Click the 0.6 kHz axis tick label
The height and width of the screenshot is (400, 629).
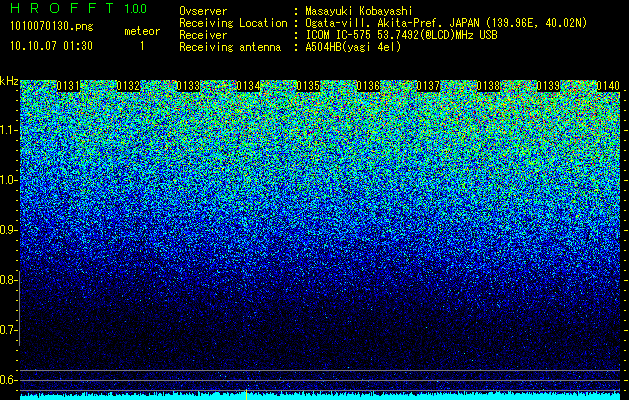click(x=7, y=380)
